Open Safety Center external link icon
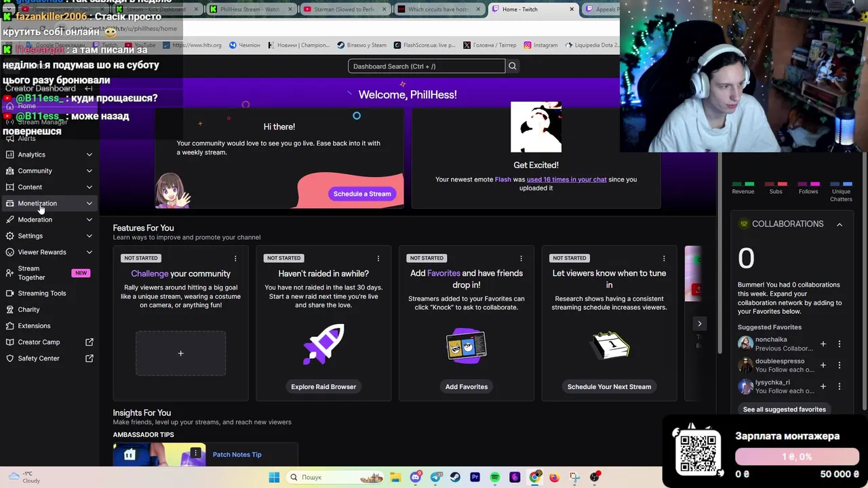 pos(89,359)
